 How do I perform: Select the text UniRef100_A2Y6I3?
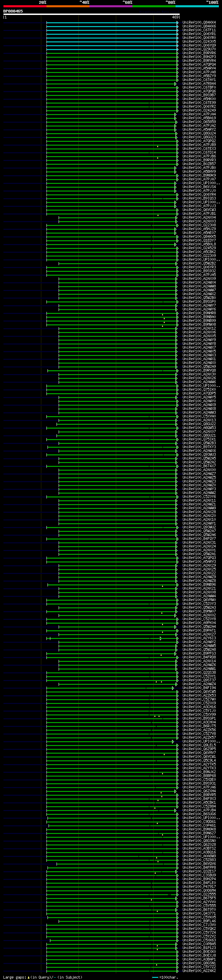click(x=199, y=638)
